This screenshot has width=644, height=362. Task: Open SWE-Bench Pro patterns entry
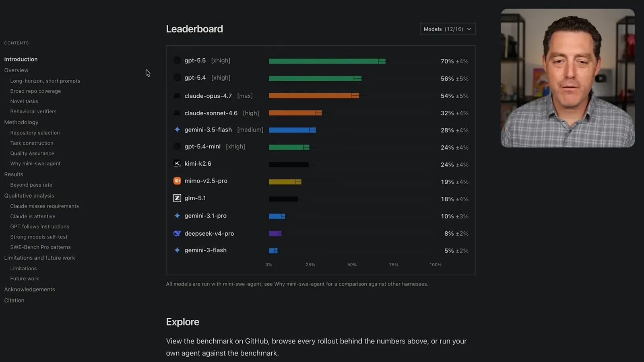[41, 247]
